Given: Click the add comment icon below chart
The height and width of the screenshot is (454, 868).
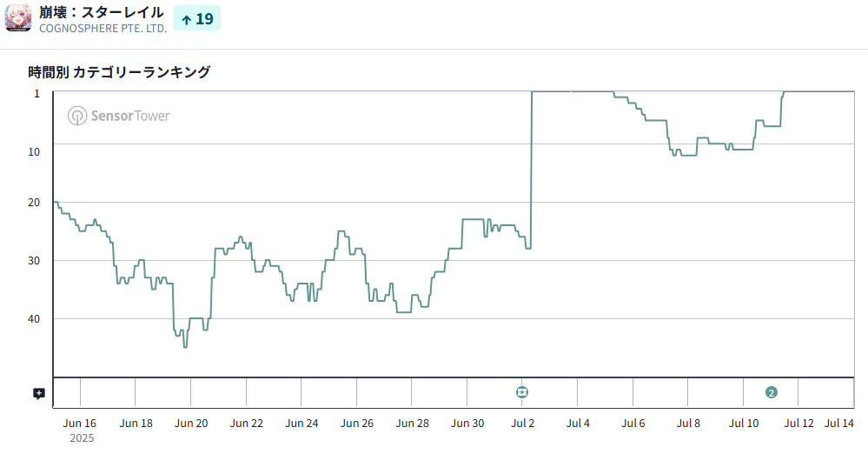Looking at the screenshot, I should tap(39, 393).
